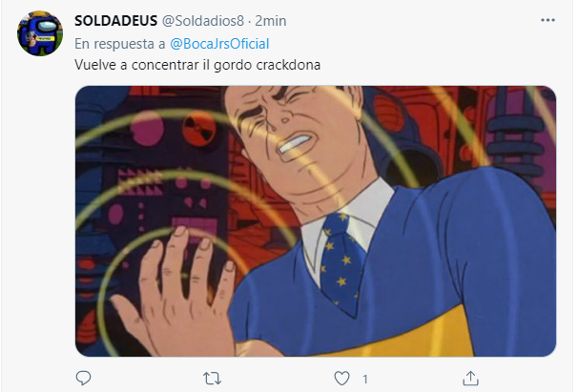Open the three-dot more options menu
Image resolution: width=579 pixels, height=392 pixels.
tap(548, 20)
